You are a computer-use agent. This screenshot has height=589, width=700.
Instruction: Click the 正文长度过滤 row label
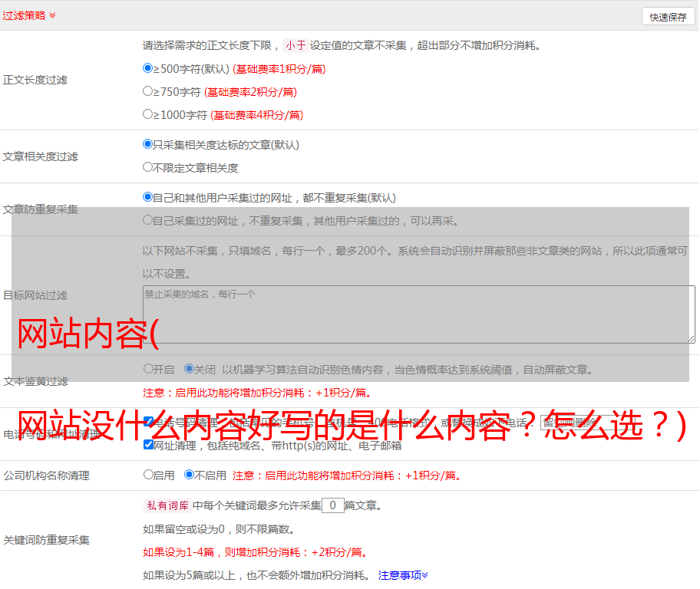click(35, 80)
